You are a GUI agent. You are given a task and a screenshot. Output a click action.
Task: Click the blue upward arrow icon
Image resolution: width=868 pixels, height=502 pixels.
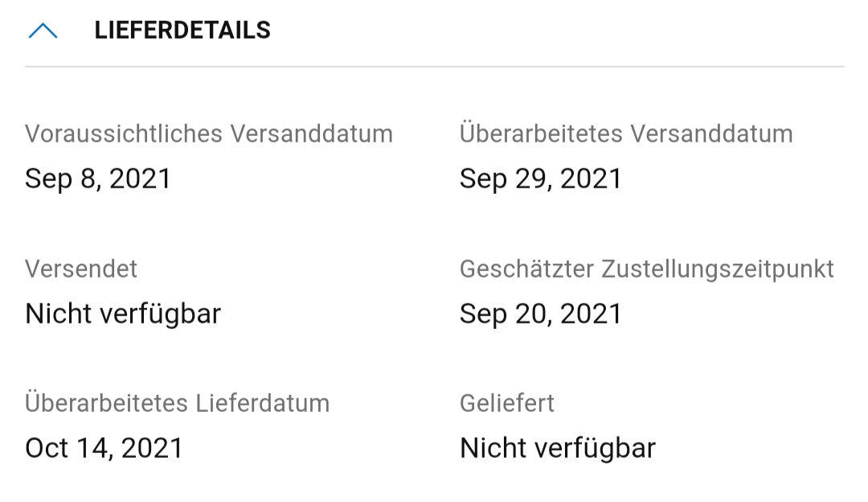click(43, 31)
